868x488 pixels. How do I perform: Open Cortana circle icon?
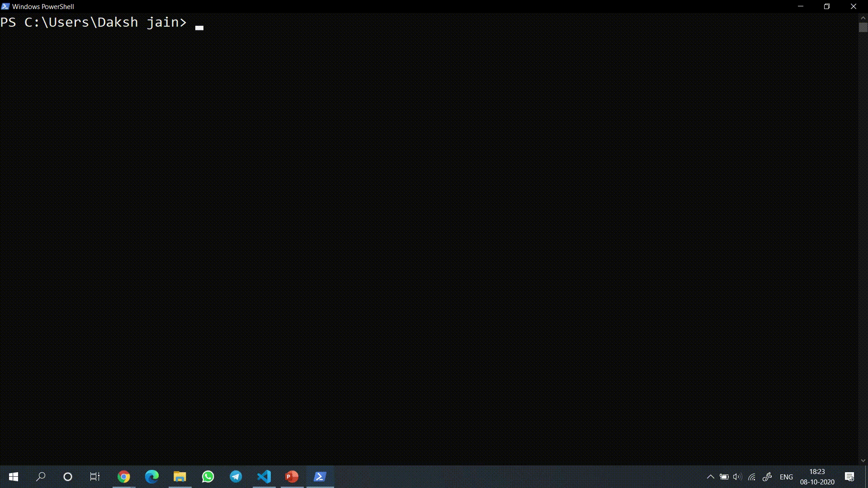click(x=68, y=477)
